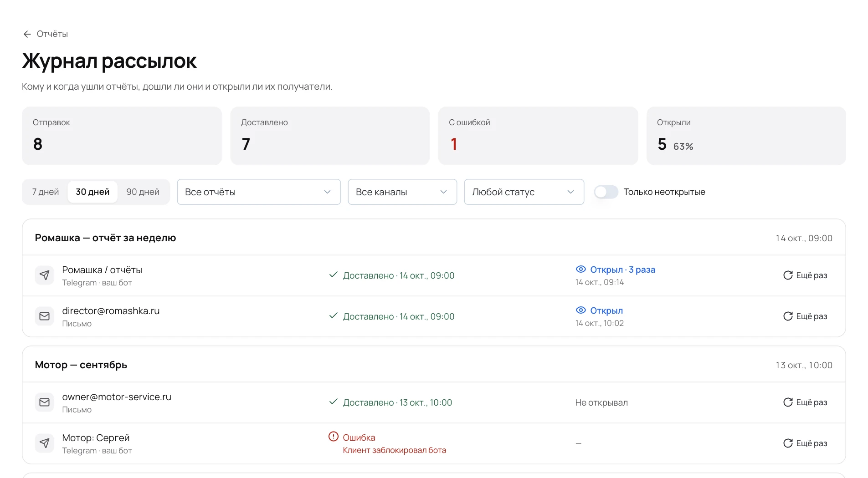The image size is (868, 478).
Task: Go back via the Отчёты arrow icon
Action: [x=27, y=34]
